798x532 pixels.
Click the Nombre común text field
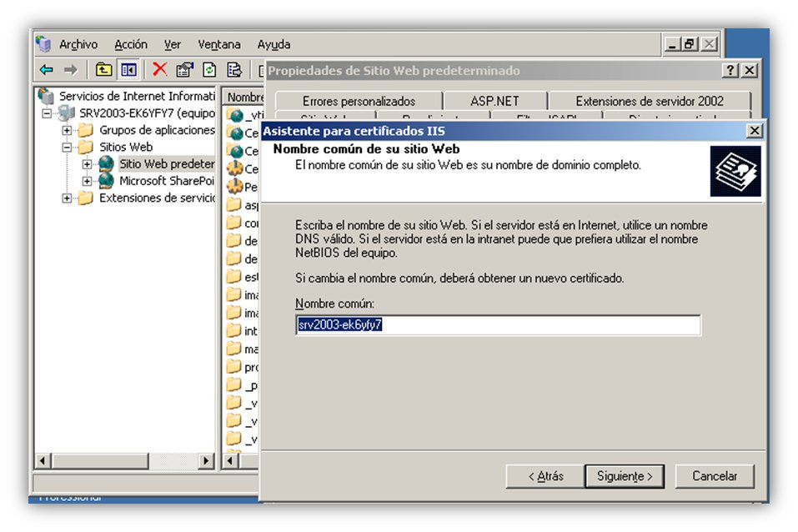click(498, 325)
